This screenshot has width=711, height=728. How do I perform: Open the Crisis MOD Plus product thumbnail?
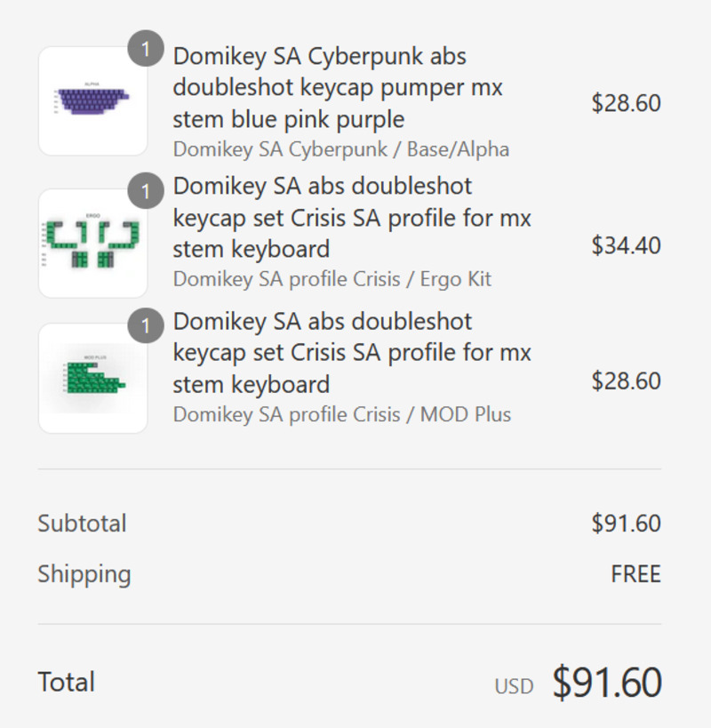point(92,376)
